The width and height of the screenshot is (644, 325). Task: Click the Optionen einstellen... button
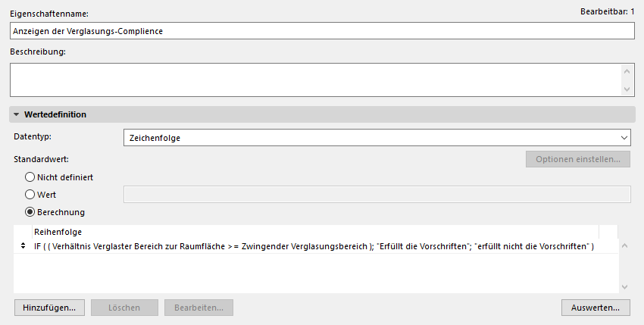(578, 159)
